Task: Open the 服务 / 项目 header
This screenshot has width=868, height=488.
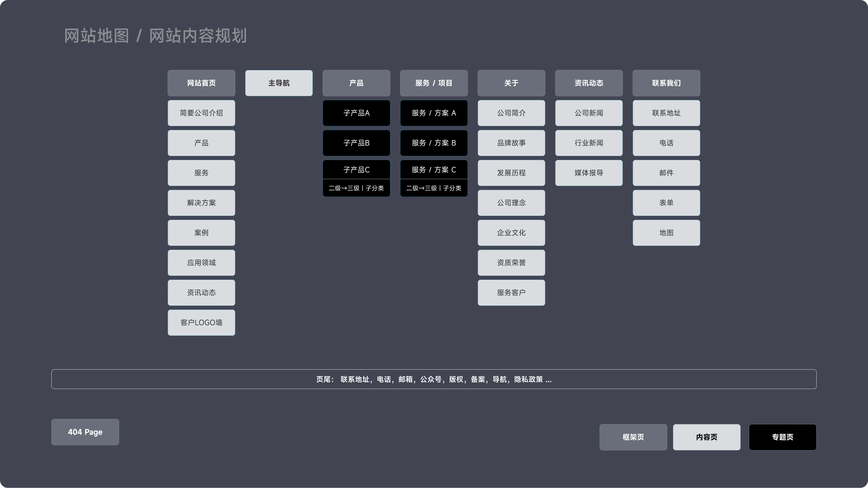Action: (x=434, y=83)
